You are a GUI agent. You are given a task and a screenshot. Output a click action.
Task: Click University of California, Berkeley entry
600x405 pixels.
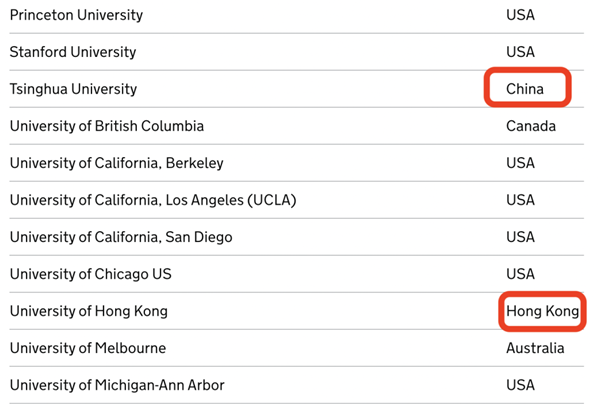pos(117,163)
